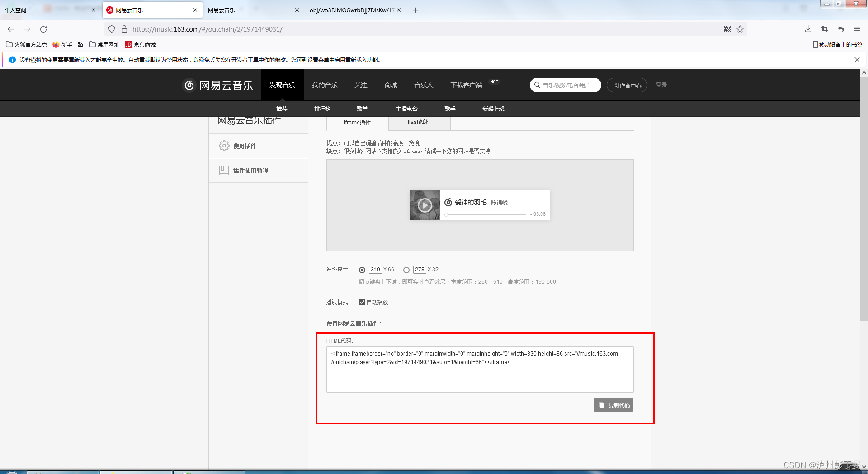Select the 278 X 32 size radio button
This screenshot has height=474, width=868.
406,270
